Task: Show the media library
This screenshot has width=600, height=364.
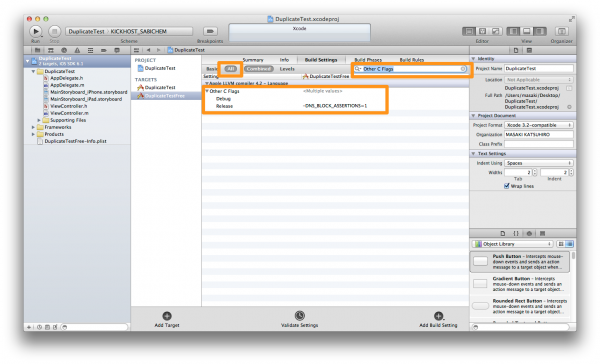Action: coord(542,233)
